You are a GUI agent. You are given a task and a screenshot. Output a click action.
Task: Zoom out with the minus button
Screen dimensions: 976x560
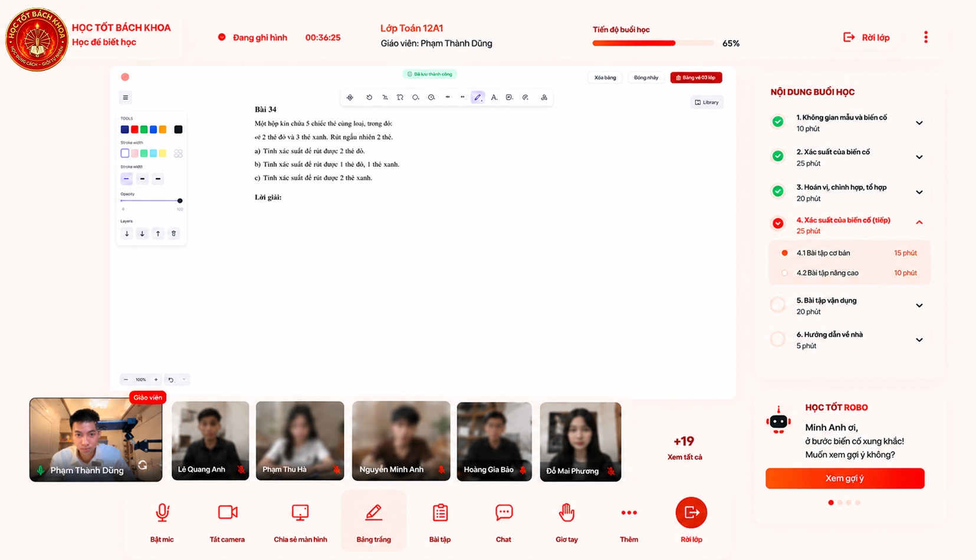point(126,380)
